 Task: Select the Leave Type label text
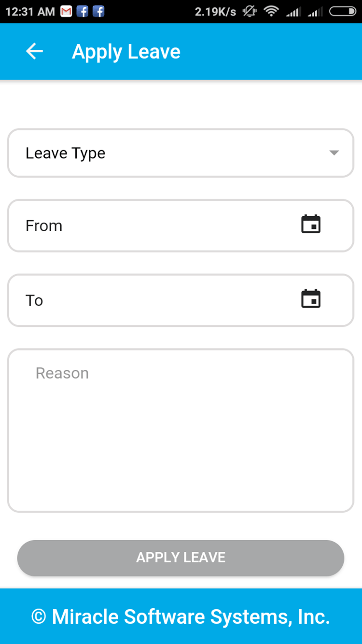coord(65,153)
